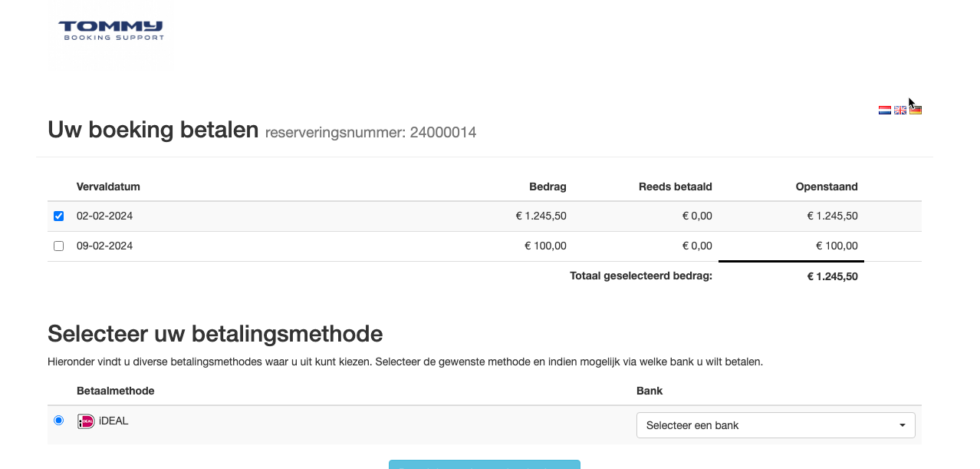Click the blue button below the payment table

(x=484, y=464)
